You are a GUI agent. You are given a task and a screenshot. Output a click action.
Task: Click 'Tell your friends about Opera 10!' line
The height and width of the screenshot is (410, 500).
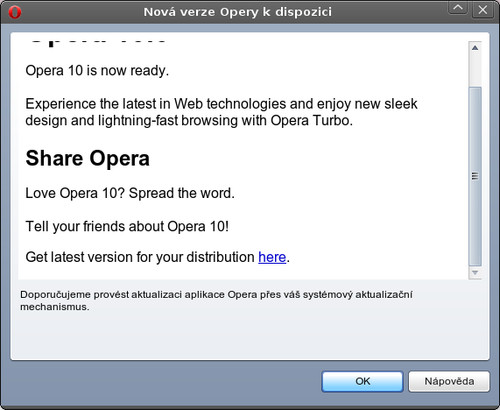127,227
